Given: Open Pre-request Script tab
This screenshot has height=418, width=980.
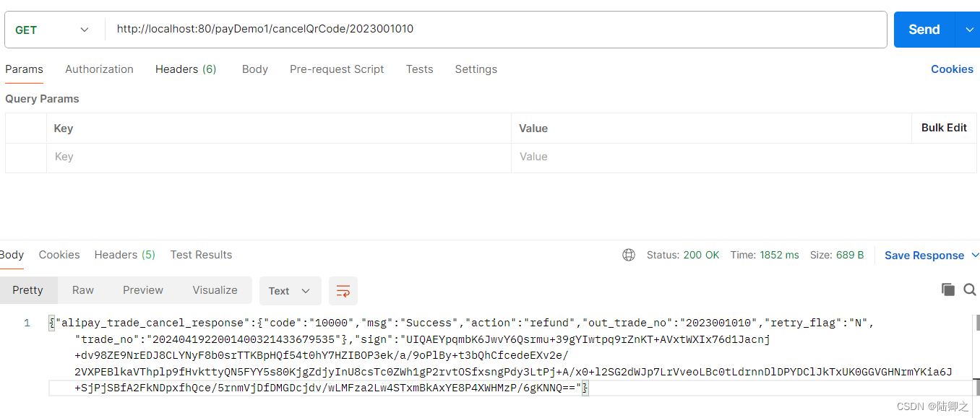Looking at the screenshot, I should tap(337, 69).
